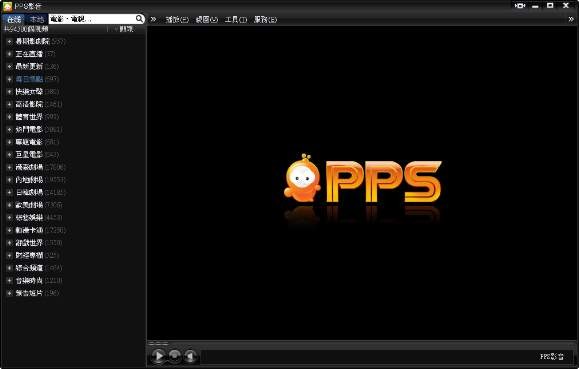
Task: Expand the 高清影院 category
Action: [x=10, y=104]
